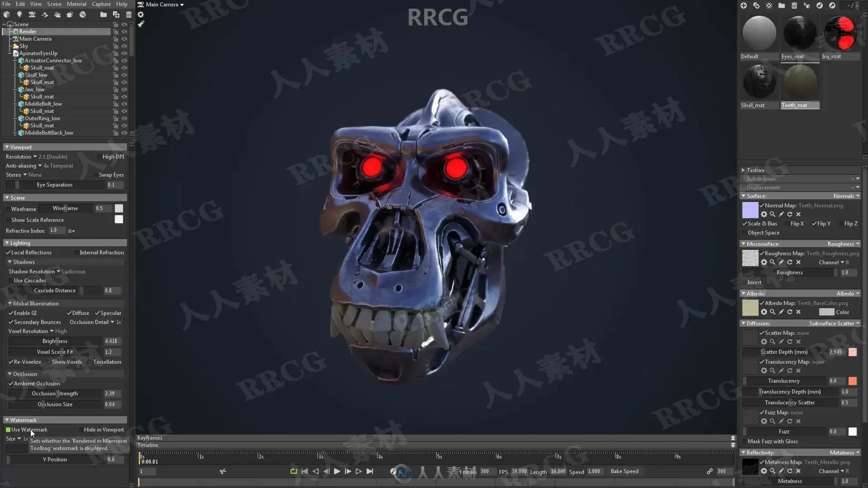Viewport: 868px width, 488px height.
Task: Delete the selected scene object with the trash icon
Action: coord(129,14)
